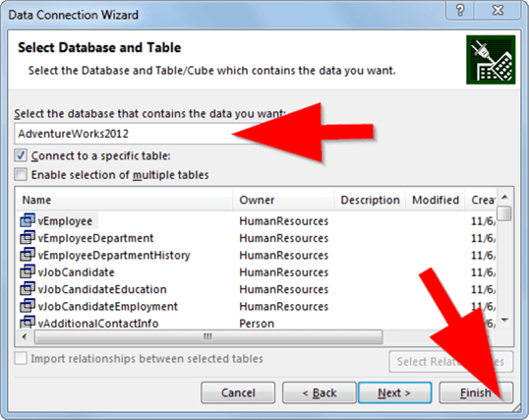Click the vEmployeeDepartmentHistory row icon
The width and height of the screenshot is (529, 420).
(28, 255)
